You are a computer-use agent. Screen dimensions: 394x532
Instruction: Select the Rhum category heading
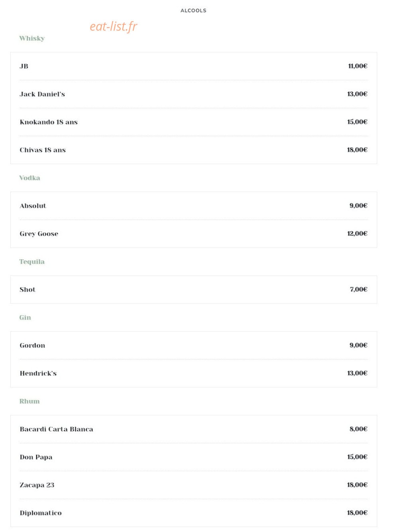(29, 401)
